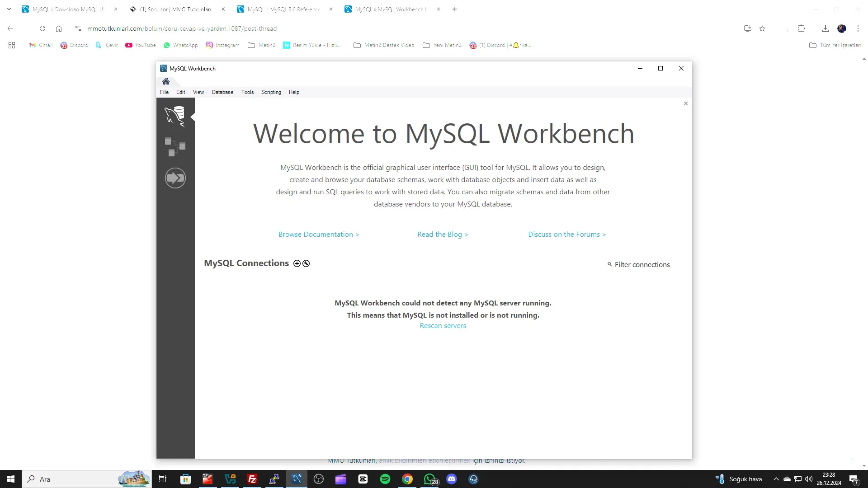The height and width of the screenshot is (488, 868).
Task: Switch to the Soru sor MMO Tutkunları tab
Action: click(x=175, y=9)
